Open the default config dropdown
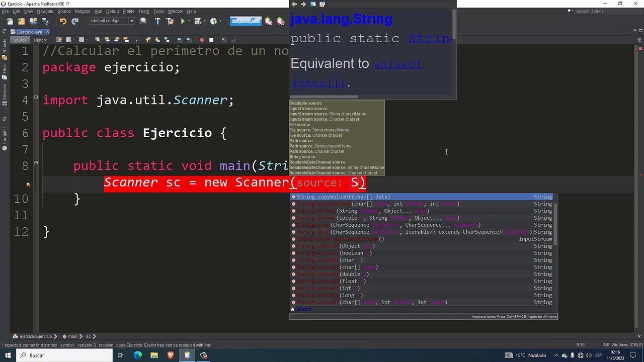644x362 pixels. 111,21
